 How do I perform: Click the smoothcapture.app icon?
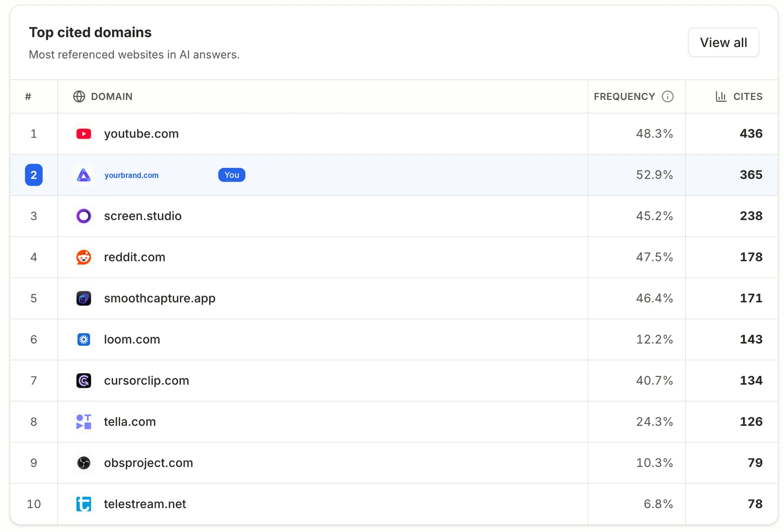[x=84, y=298]
